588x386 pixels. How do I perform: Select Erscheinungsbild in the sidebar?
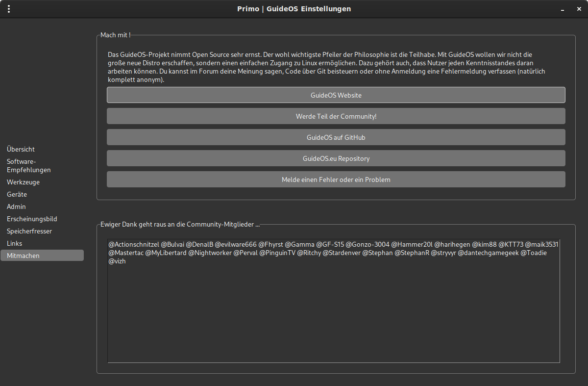[x=32, y=219]
